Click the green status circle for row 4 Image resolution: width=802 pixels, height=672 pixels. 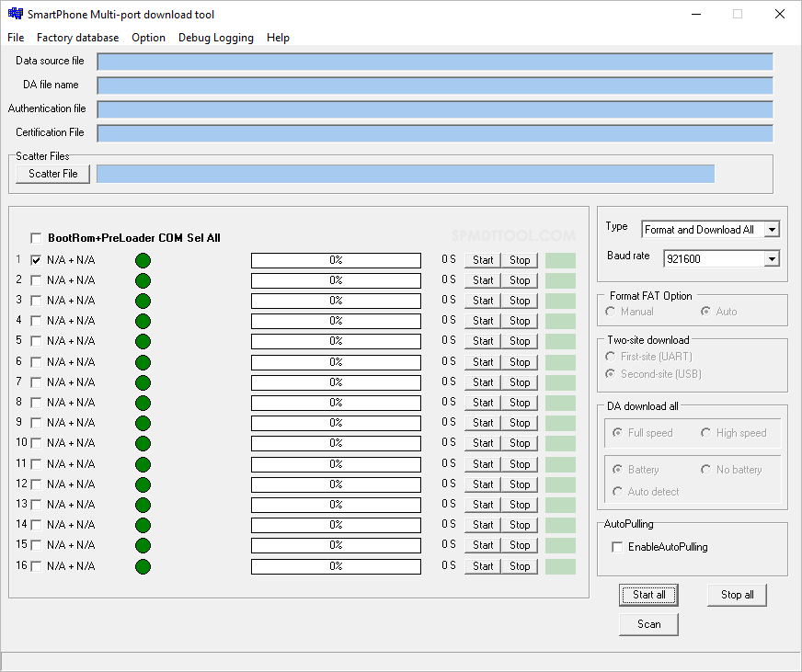[143, 321]
